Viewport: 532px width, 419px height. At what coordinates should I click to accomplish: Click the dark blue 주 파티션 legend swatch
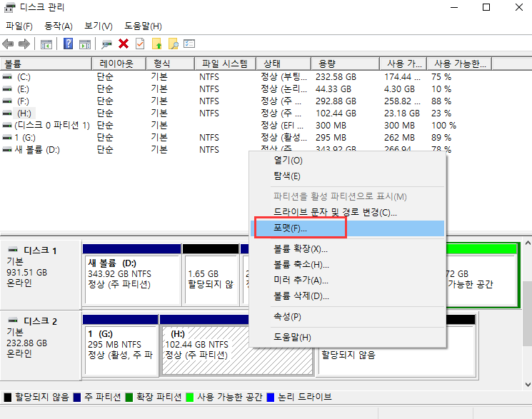click(x=77, y=398)
